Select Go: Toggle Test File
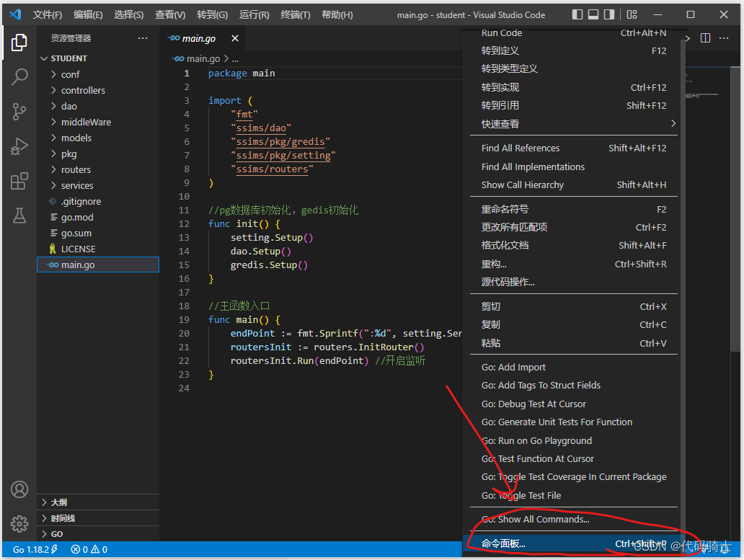744x560 pixels. [x=574, y=495]
